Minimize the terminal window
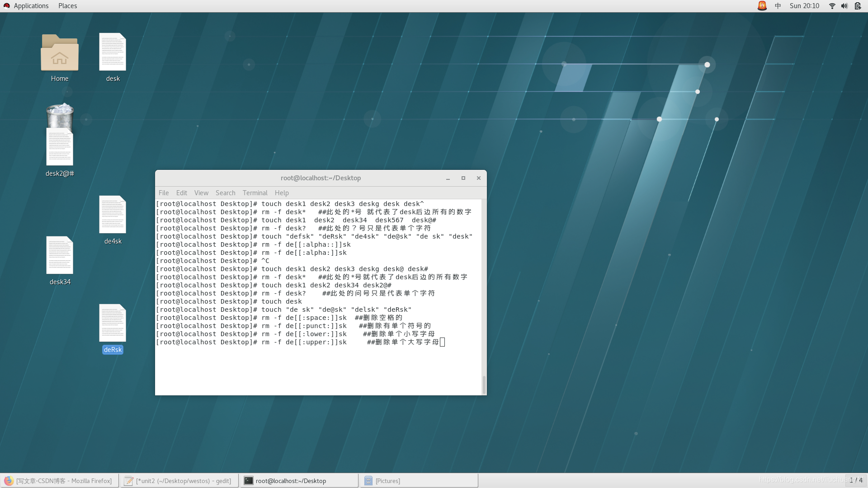 448,178
